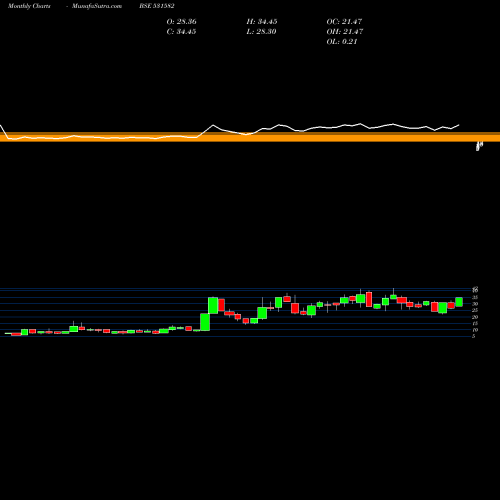500x500 pixels.
Task: Click the price axis label 20
Action: (475, 317)
